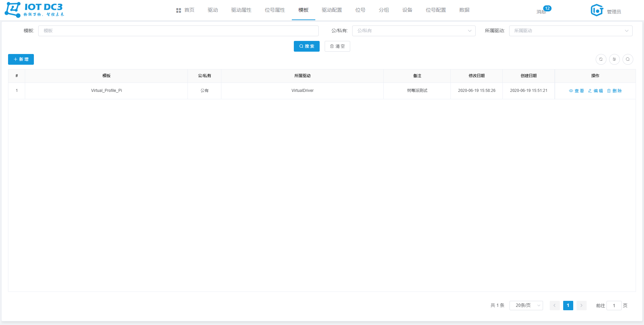
Task: Focus the 模板 search input field
Action: tap(178, 31)
